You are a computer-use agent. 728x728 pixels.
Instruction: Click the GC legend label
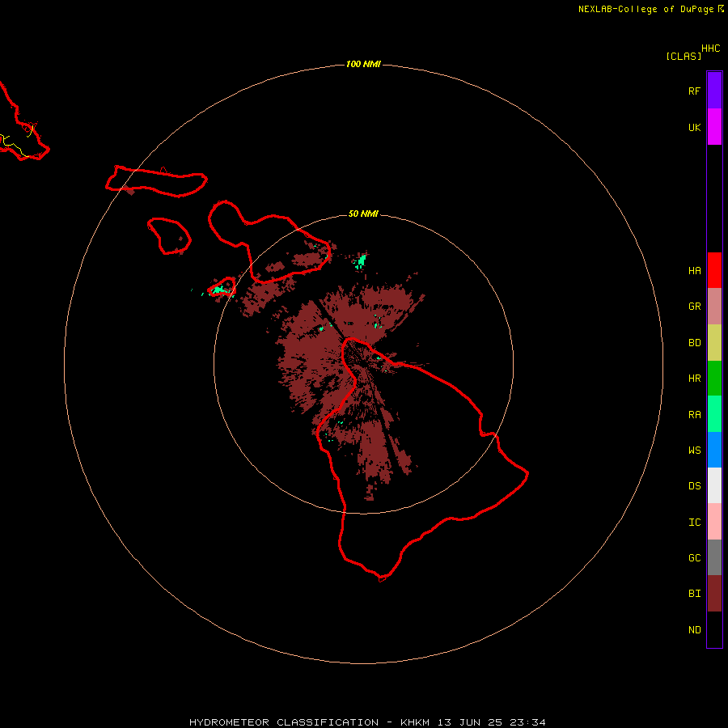(x=694, y=558)
